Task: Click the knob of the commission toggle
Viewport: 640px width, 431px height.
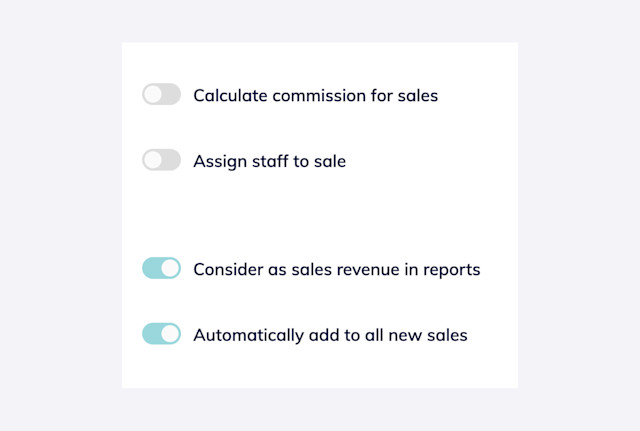Action: click(153, 94)
